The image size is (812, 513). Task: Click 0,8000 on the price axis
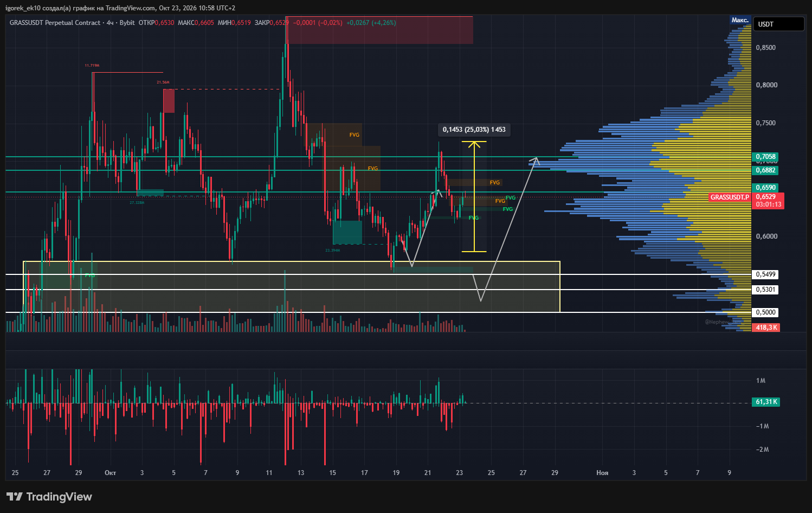click(x=766, y=85)
